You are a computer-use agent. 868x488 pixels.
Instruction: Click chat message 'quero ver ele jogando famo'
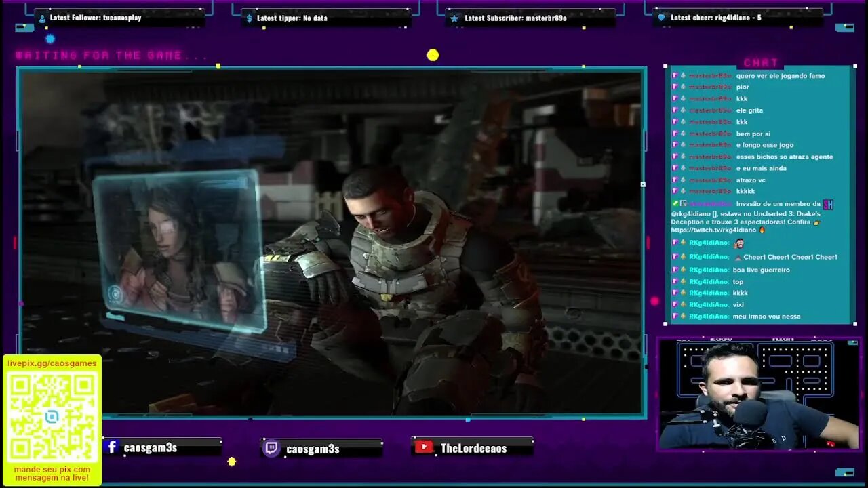click(x=781, y=76)
